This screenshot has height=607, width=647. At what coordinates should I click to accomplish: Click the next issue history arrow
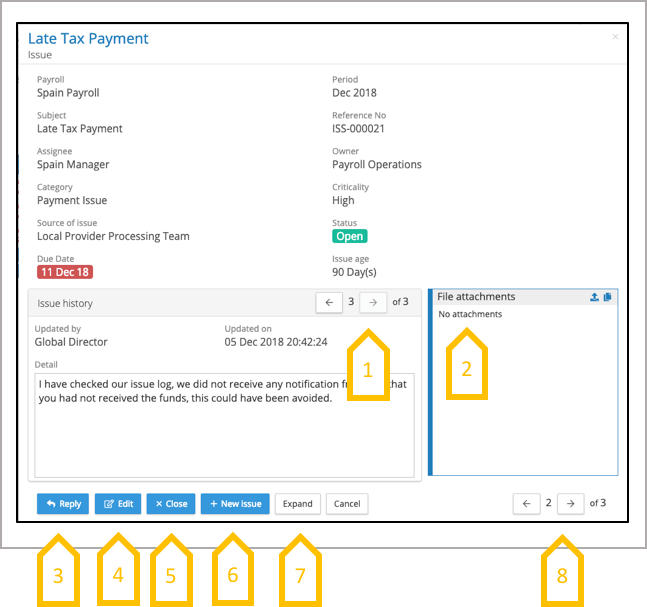pyautogui.click(x=374, y=302)
